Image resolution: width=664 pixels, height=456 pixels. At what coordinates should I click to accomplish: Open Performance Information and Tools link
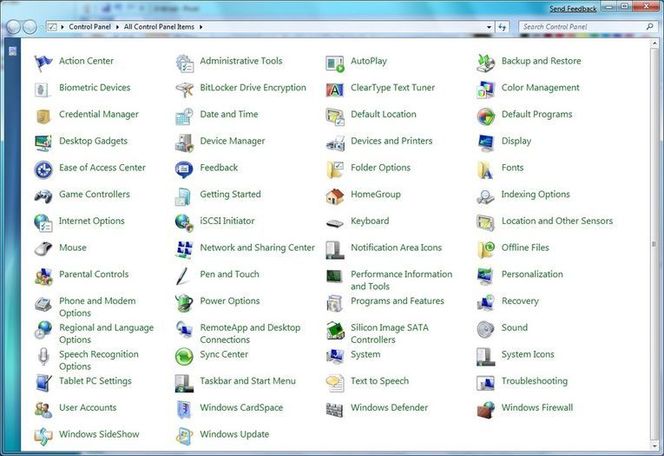tap(401, 280)
